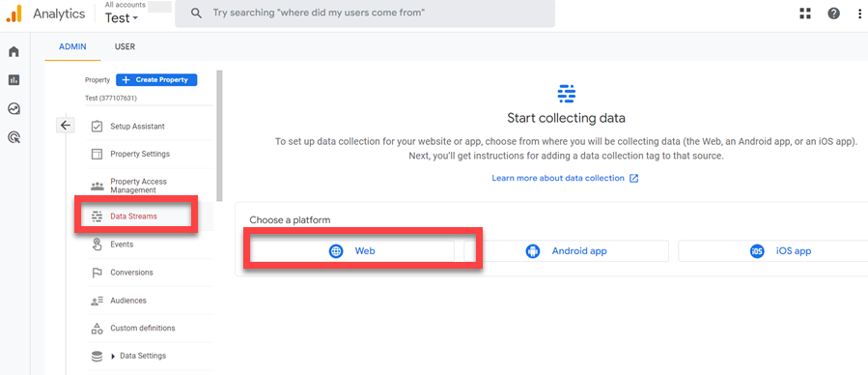Screen dimensions: 868x375
Task: Open the Test account selector dropdown
Action: pyautogui.click(x=122, y=18)
